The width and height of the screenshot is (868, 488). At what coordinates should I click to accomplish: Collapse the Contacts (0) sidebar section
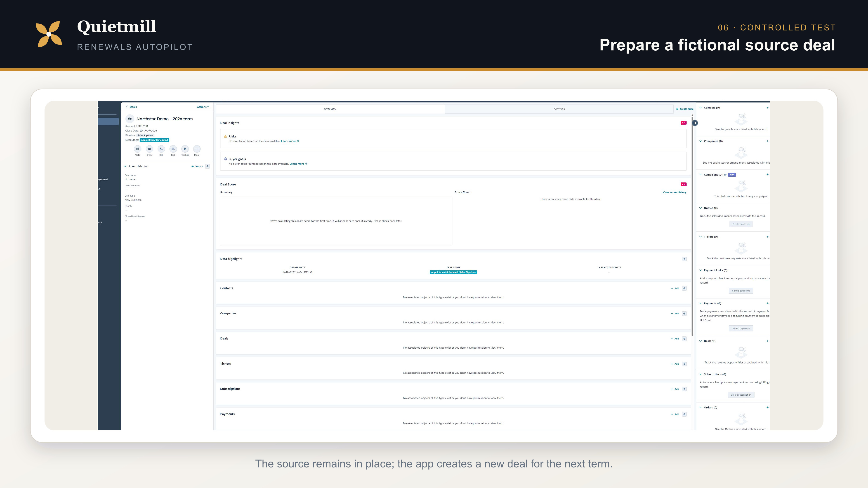click(701, 108)
